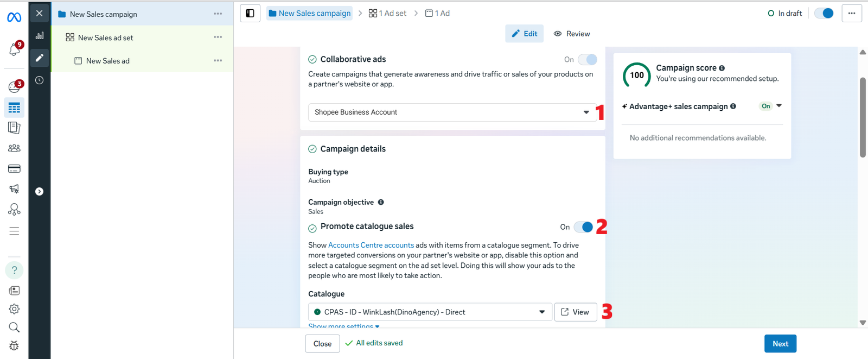The height and width of the screenshot is (359, 868).
Task: Click the search magnifier icon
Action: pyautogui.click(x=14, y=327)
